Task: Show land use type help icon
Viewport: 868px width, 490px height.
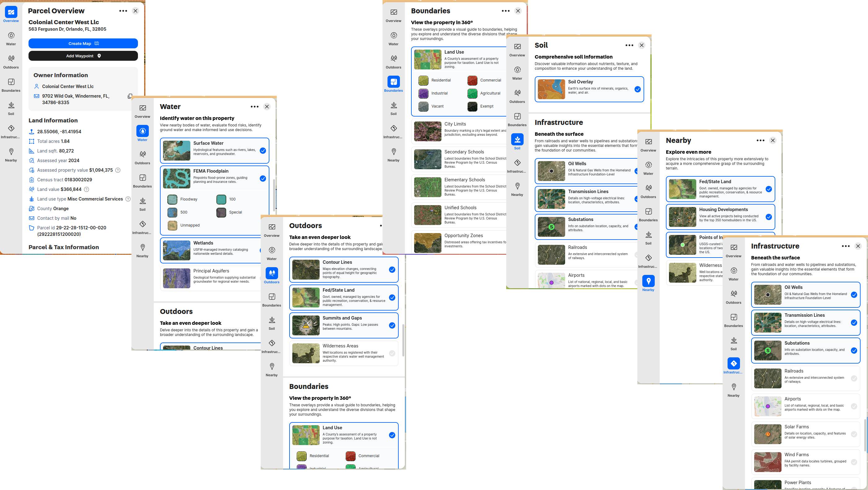Action: tap(128, 199)
